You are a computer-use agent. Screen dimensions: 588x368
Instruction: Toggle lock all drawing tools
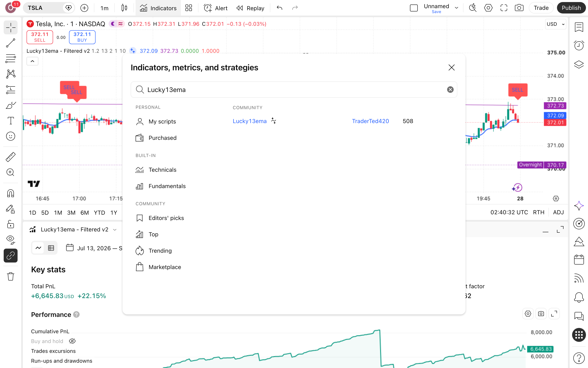(10, 224)
